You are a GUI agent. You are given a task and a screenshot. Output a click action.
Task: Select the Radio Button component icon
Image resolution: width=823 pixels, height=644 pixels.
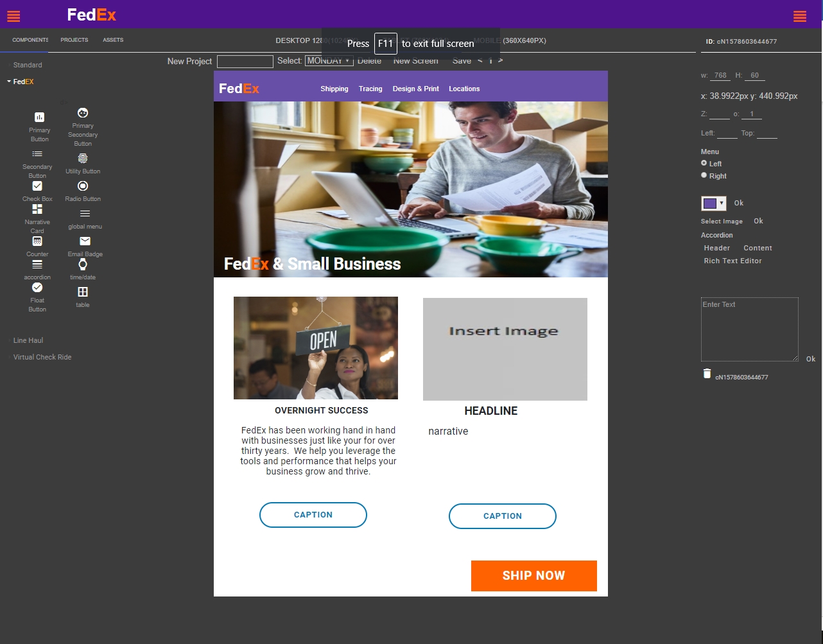[x=83, y=186]
